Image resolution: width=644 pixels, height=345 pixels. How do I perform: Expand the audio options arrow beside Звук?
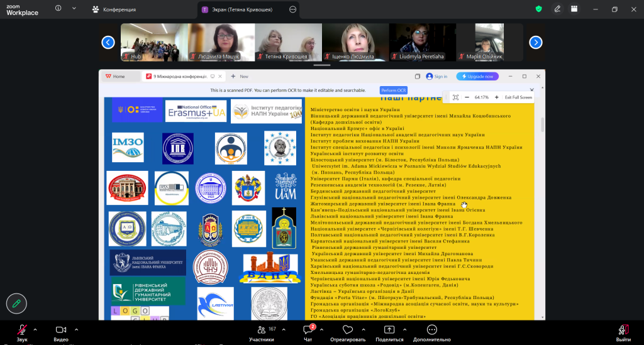coord(35,329)
